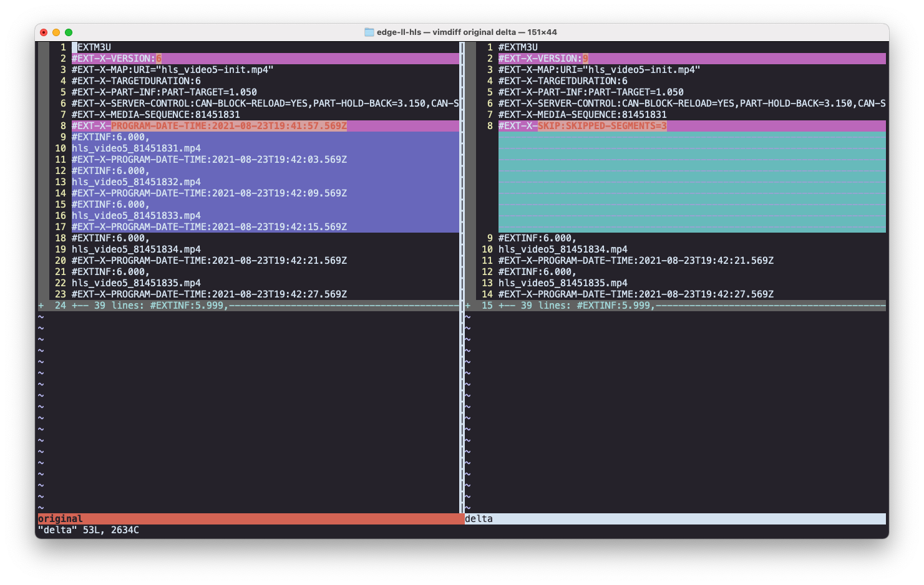Click the red close window button
Screen dimensions: 924x585
point(44,32)
